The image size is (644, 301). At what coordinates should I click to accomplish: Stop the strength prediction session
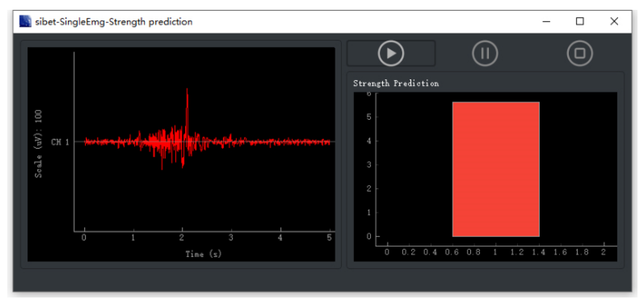tap(579, 53)
